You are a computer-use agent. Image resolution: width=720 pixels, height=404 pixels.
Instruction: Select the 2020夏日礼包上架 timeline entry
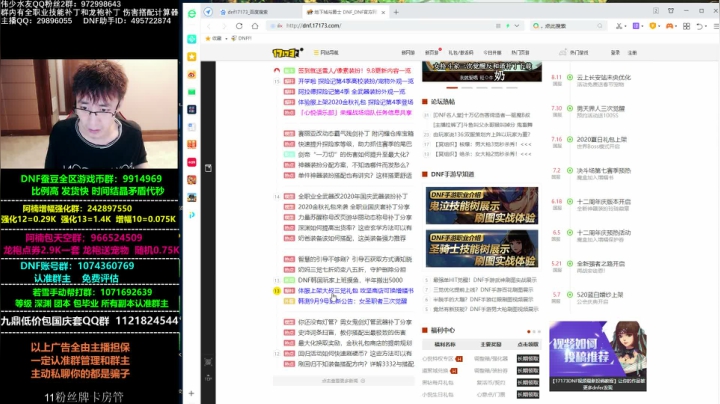pyautogui.click(x=601, y=140)
